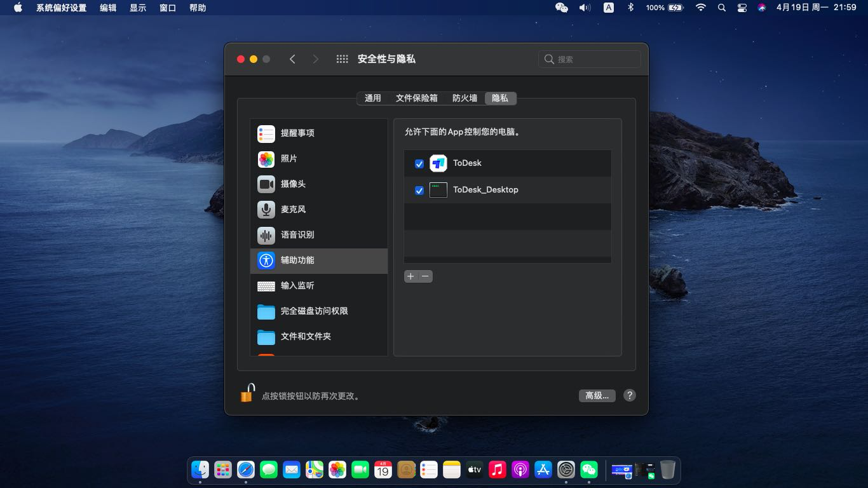Switch to the 防火墙 tab
868x488 pixels.
coord(465,98)
